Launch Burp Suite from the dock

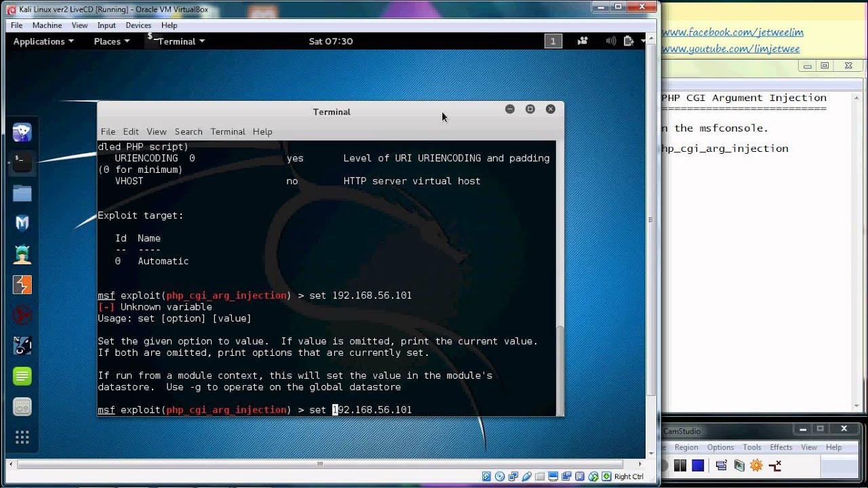pos(22,285)
